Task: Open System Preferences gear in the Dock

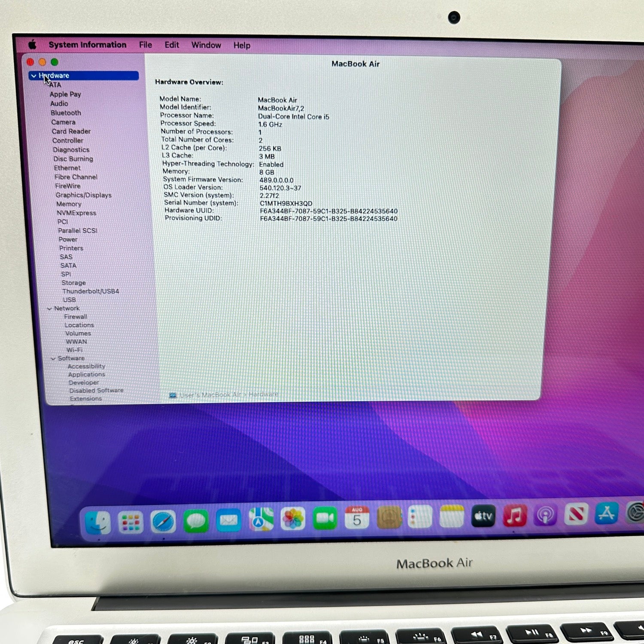Action: click(635, 512)
